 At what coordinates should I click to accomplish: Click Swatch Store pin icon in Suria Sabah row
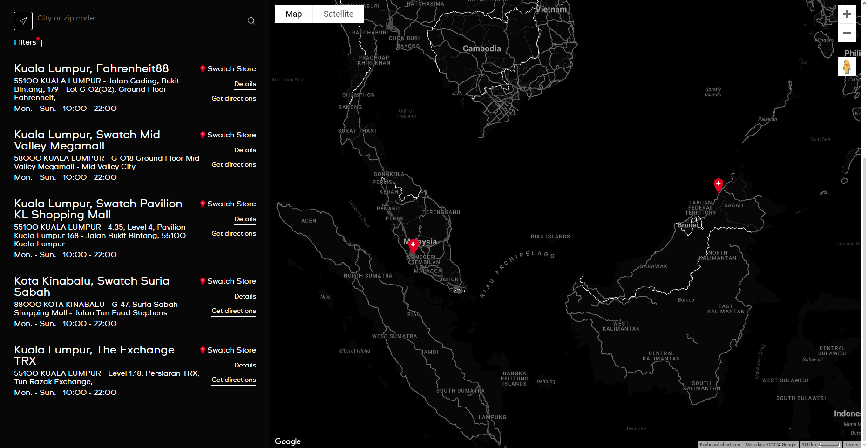click(203, 281)
